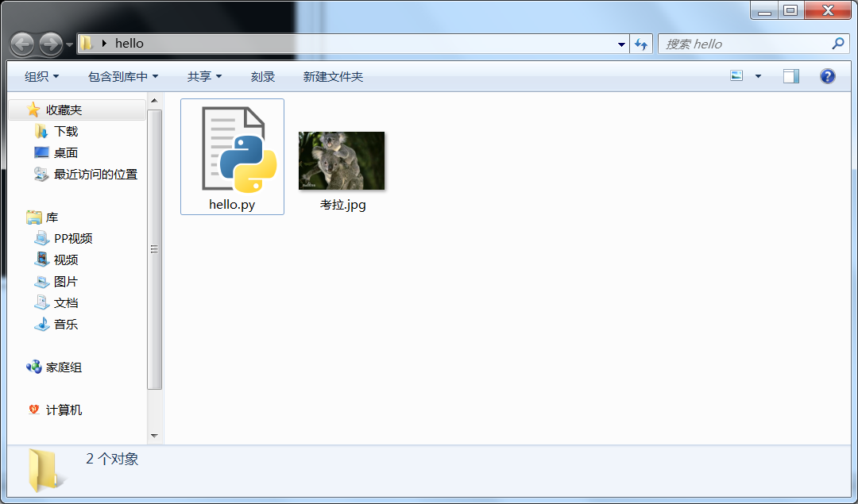Click the star icon beside 收藏夹
858x504 pixels.
[x=33, y=110]
